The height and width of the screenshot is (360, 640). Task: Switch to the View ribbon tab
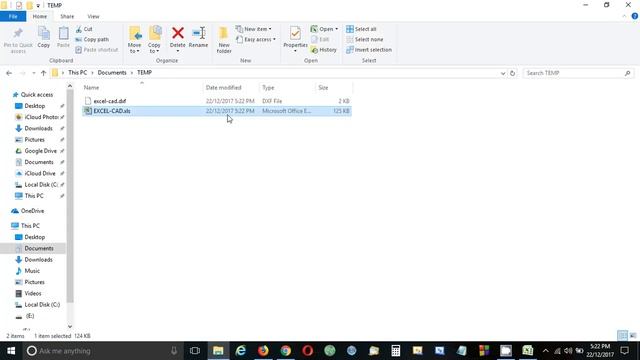(x=93, y=16)
